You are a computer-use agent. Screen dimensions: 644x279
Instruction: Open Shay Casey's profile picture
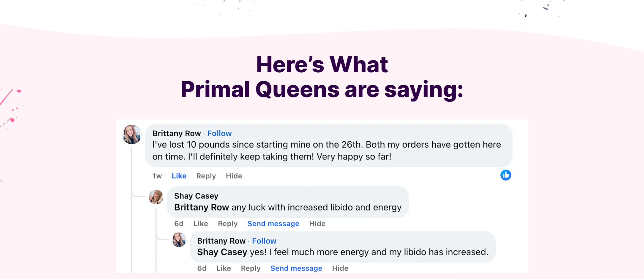[156, 197]
